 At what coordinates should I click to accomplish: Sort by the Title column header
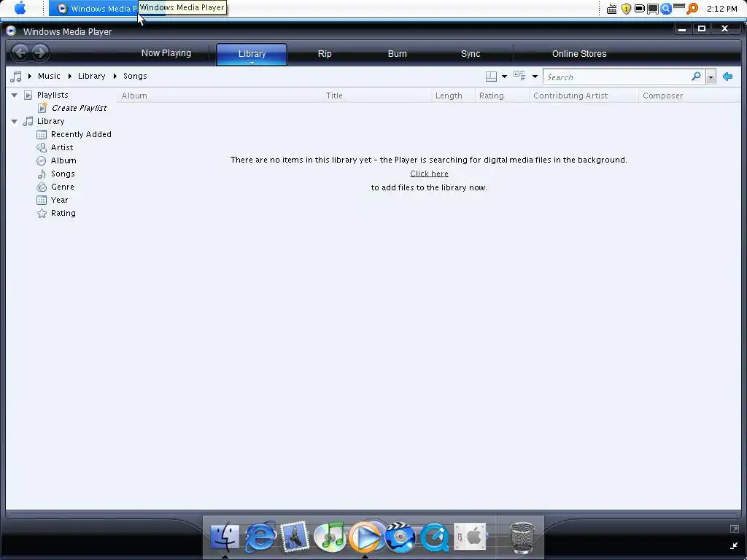point(376,96)
